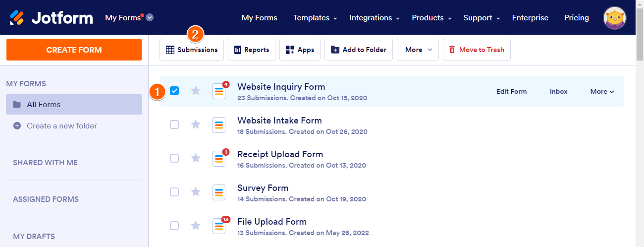The width and height of the screenshot is (644, 247).
Task: Go to Pricing in the navigation
Action: pos(576,18)
